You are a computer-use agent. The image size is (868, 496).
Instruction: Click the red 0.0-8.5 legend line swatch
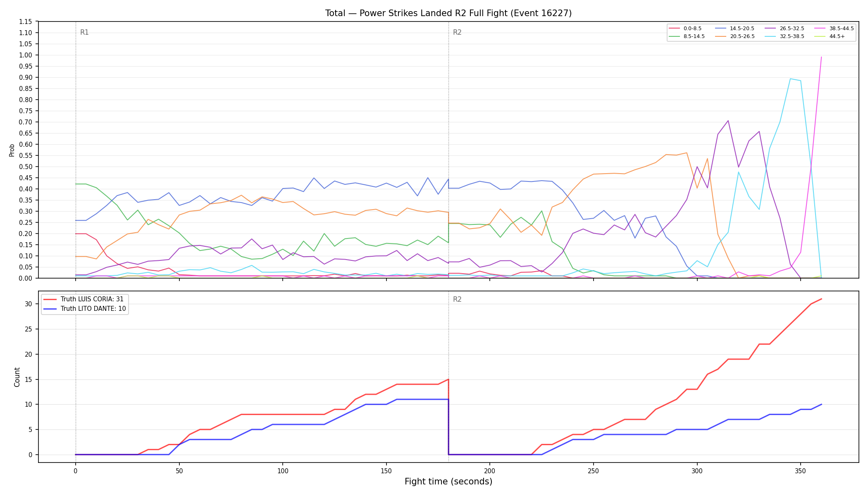tap(674, 29)
